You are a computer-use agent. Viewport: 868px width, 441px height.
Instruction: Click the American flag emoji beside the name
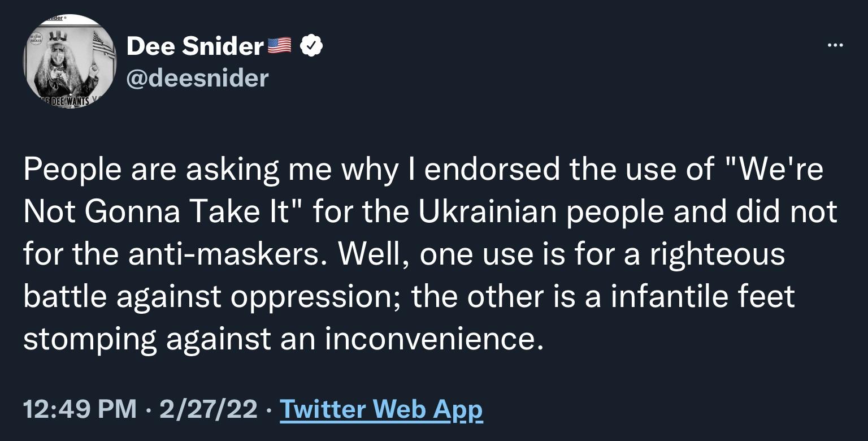point(279,46)
